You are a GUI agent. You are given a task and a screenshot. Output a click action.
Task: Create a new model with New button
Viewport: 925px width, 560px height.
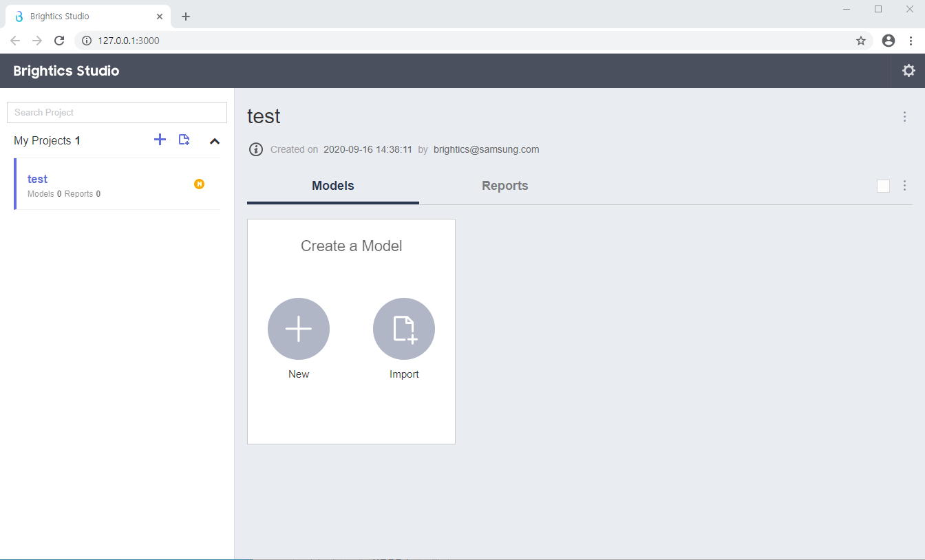[x=299, y=329]
